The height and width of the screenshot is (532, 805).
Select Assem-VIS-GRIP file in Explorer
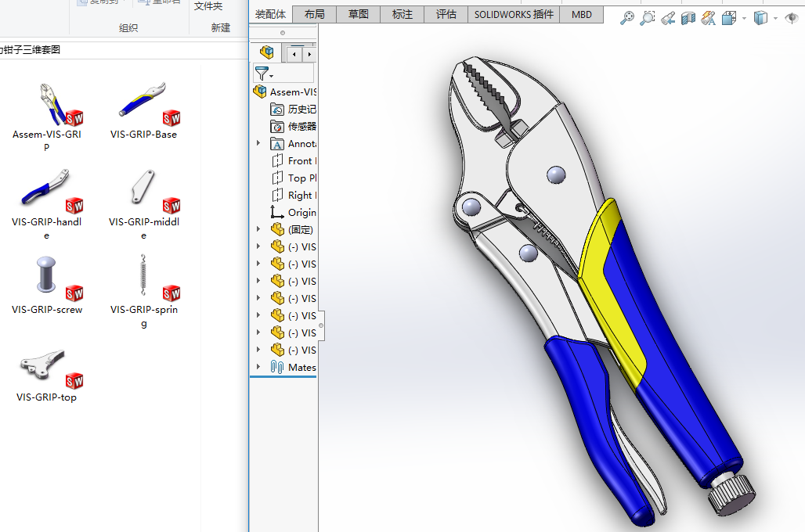[47, 117]
